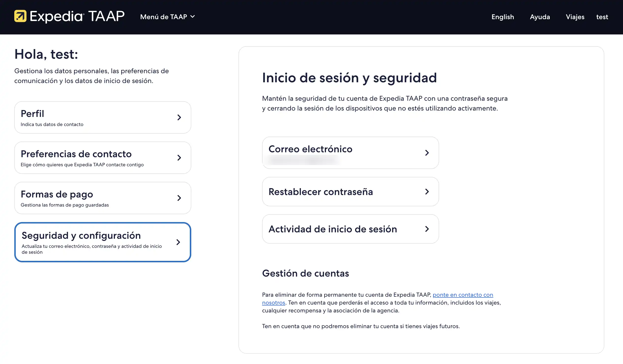Image resolution: width=623 pixels, height=364 pixels.
Task: Click text 'Indica tus datos de contacto'
Action: (52, 124)
